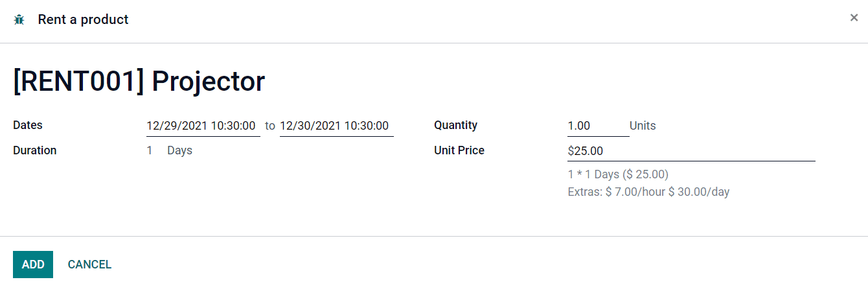Edit the end date 12/30/2021 field
This screenshot has width=868, height=295.
coord(337,126)
